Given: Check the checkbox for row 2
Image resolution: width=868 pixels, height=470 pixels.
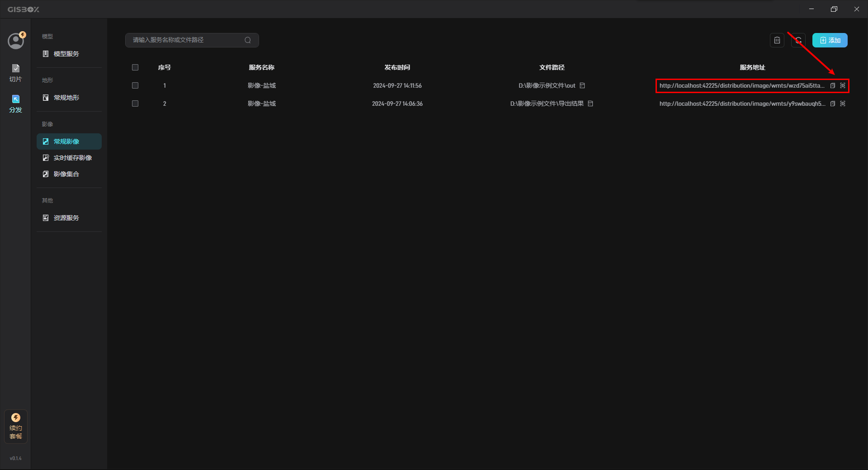Looking at the screenshot, I should point(135,103).
